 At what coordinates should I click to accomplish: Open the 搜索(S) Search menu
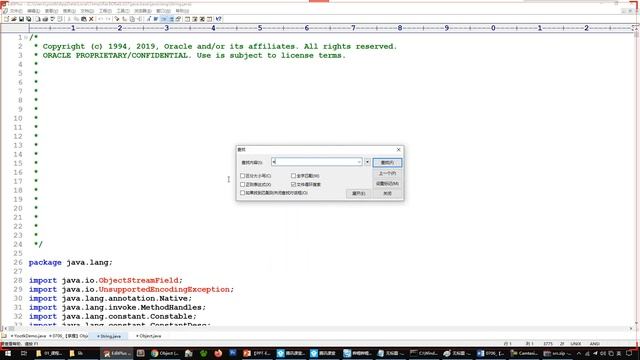click(69, 11)
